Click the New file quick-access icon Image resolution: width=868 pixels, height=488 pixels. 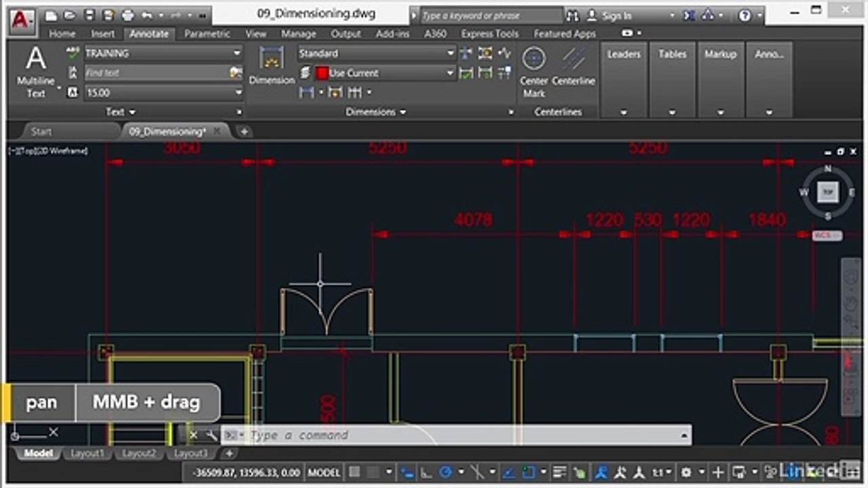pos(52,16)
